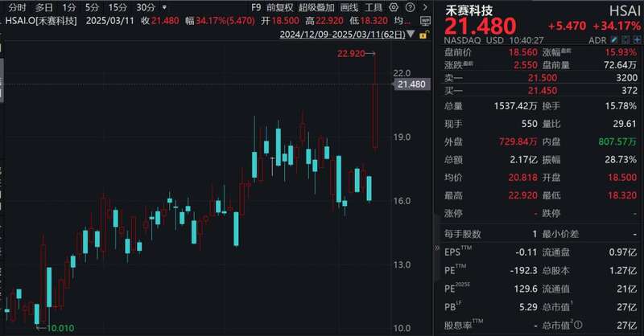
Task: Open the date range dropdown triangle
Action: pyautogui.click(x=411, y=35)
